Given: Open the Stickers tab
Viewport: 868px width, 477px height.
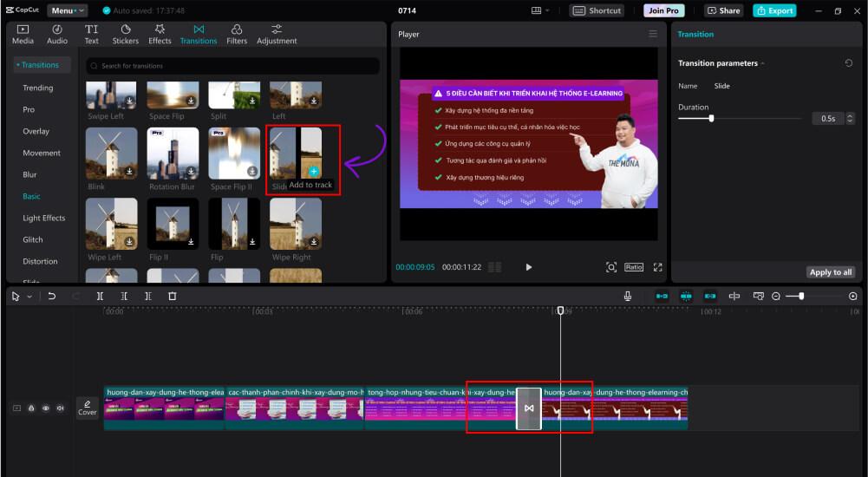Looking at the screenshot, I should point(126,35).
